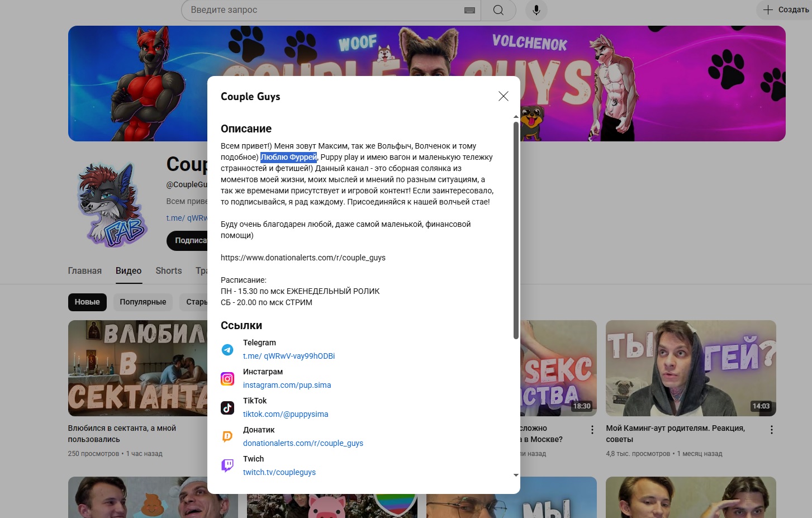Open title 'Влюбился в сектанта, а мной пользовались'
812x518 pixels.
coord(122,434)
